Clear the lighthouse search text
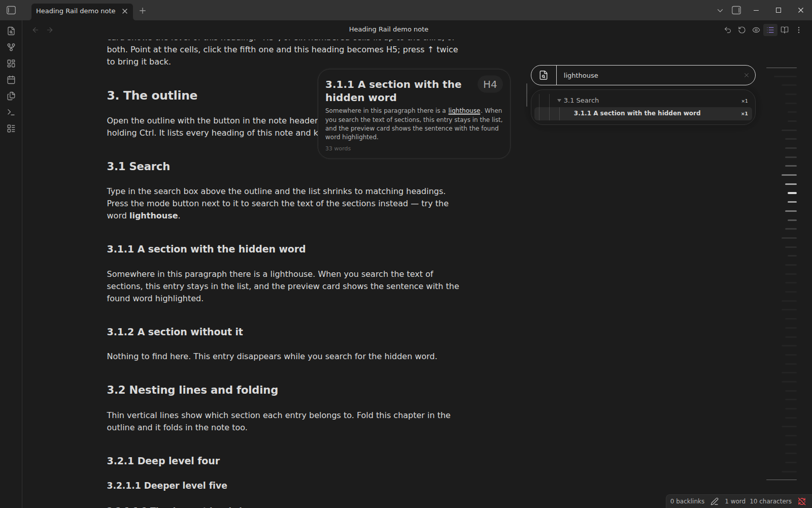 [x=747, y=75]
